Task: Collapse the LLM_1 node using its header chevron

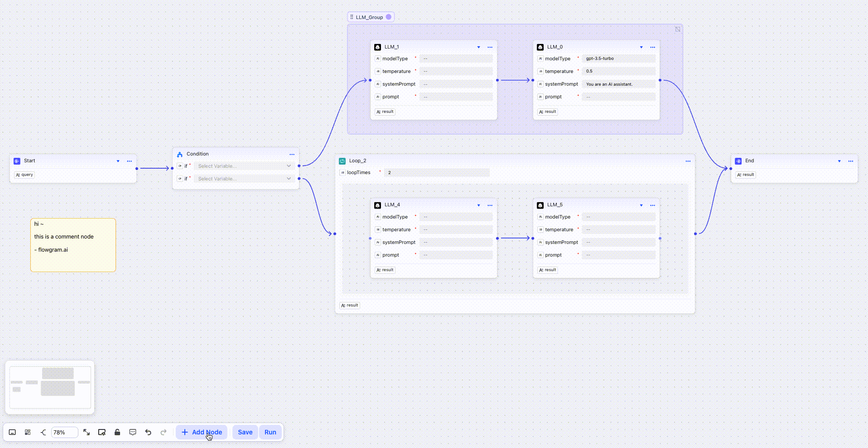Action: (478, 47)
